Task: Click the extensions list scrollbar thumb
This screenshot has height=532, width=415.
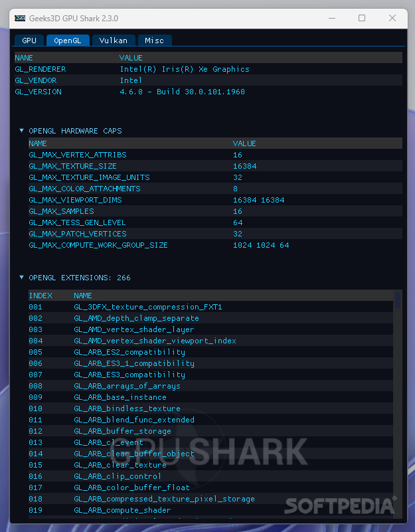Action: tap(397, 300)
